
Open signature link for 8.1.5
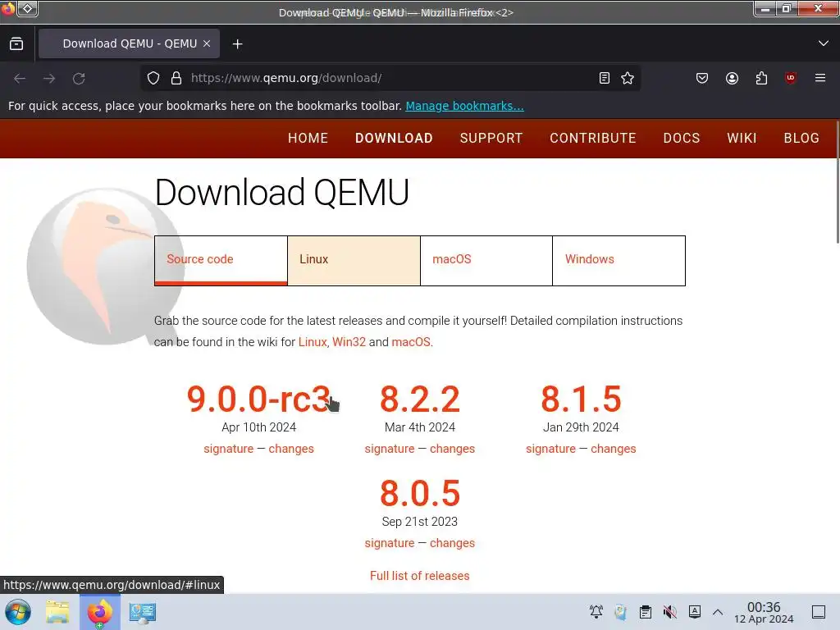point(550,449)
